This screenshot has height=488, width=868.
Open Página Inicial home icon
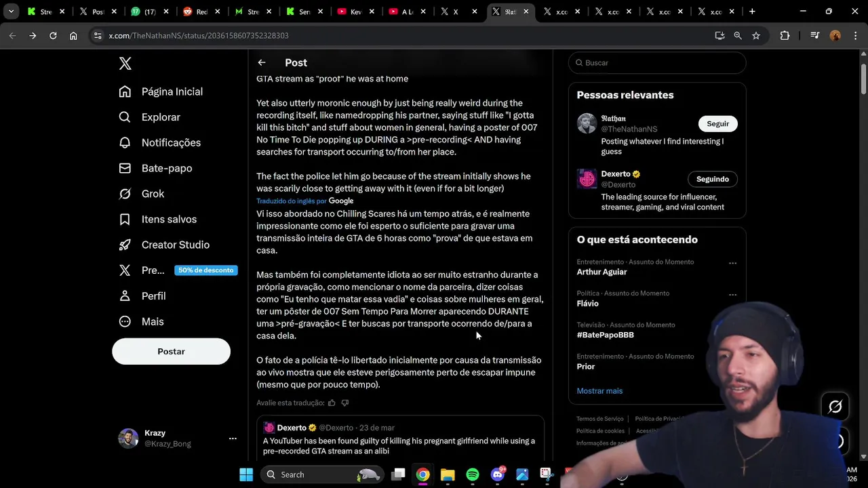125,91
